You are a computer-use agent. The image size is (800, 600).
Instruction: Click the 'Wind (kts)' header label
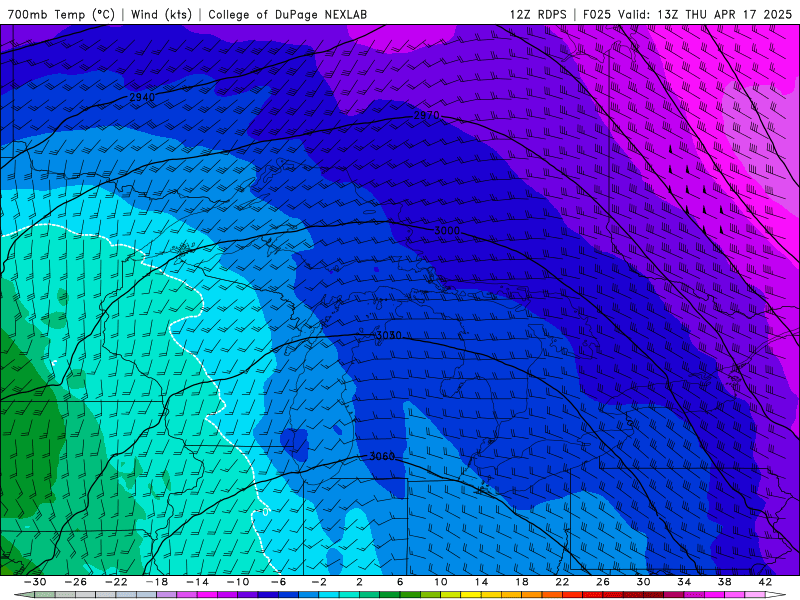click(x=161, y=14)
